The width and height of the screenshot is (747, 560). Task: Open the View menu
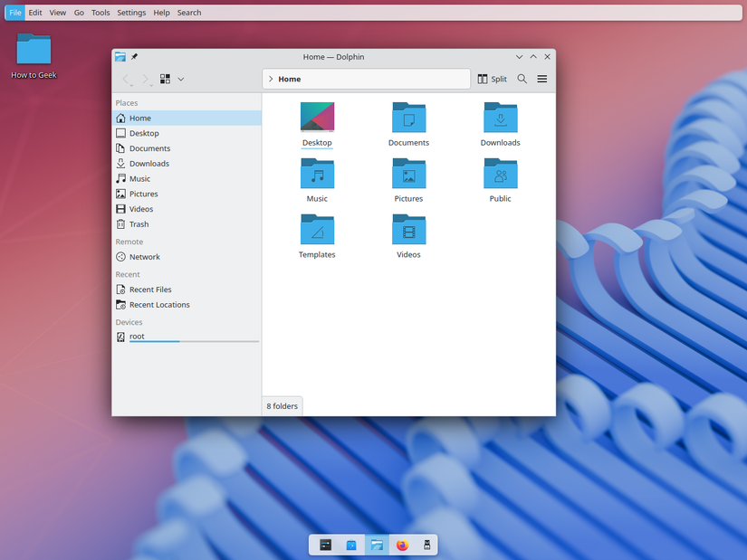click(x=57, y=12)
